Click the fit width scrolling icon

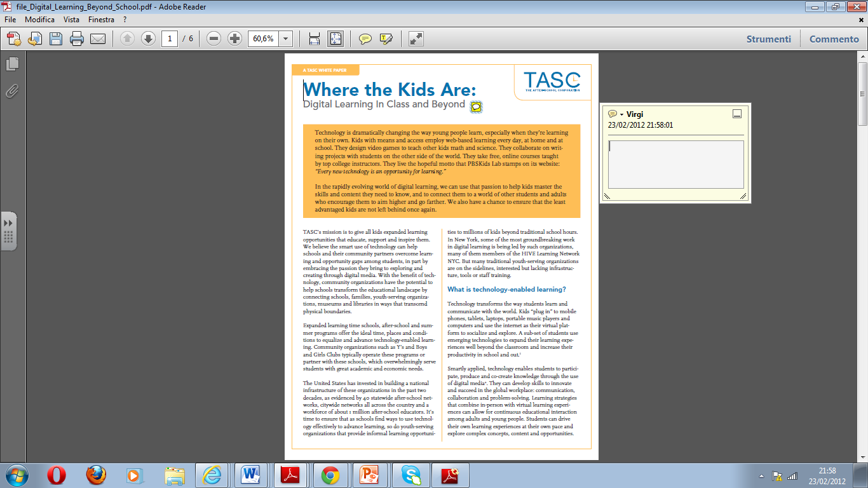coord(314,39)
